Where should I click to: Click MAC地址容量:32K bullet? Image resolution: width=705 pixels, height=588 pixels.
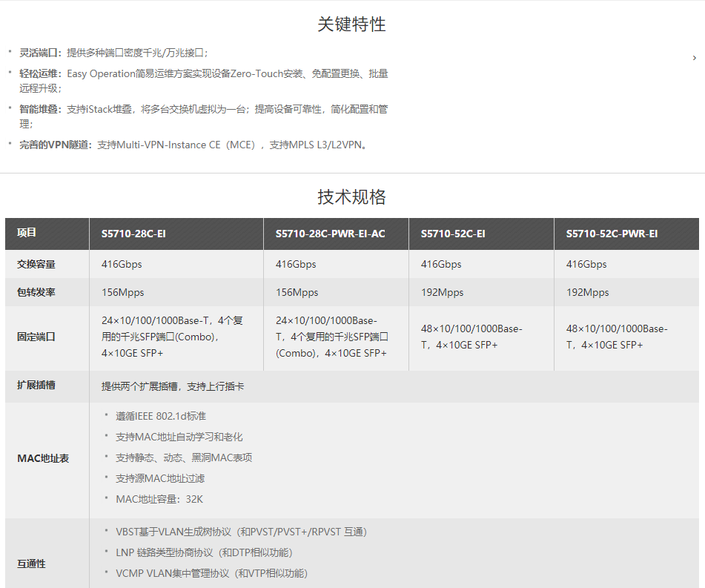[x=159, y=499]
